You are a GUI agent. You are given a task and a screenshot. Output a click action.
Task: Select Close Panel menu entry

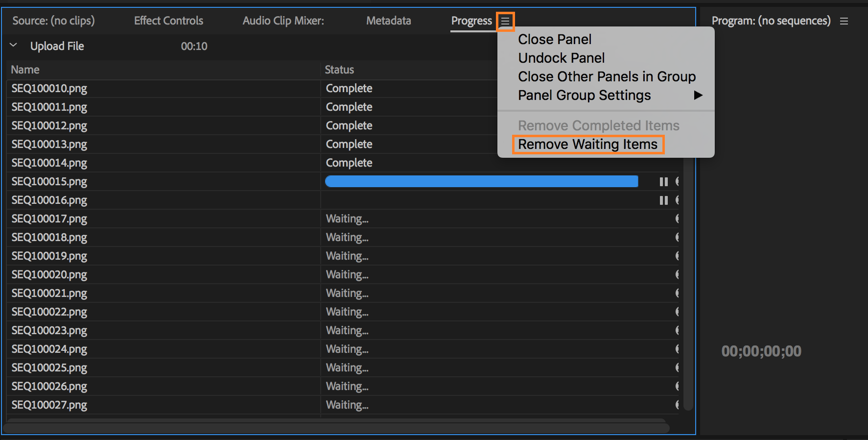click(x=555, y=40)
